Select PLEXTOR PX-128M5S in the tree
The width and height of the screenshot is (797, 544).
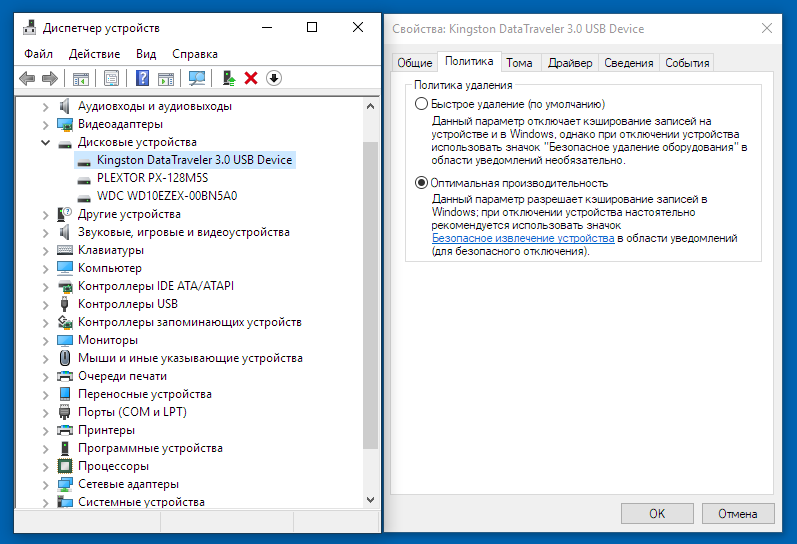(x=152, y=178)
